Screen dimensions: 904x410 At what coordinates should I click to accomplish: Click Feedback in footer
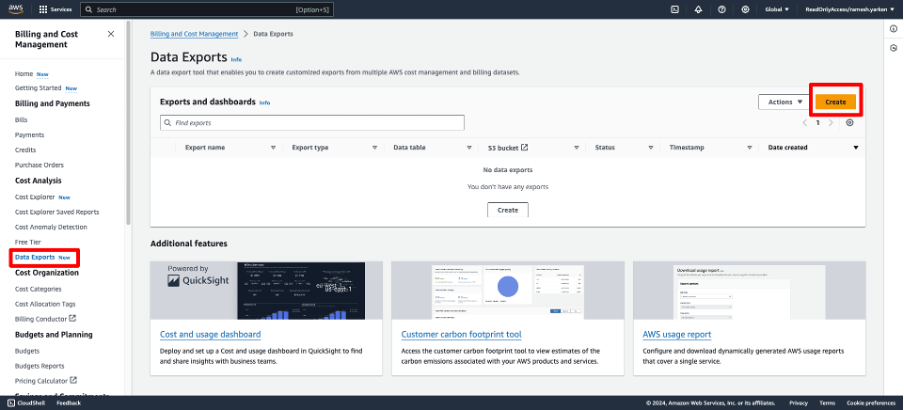(x=69, y=403)
